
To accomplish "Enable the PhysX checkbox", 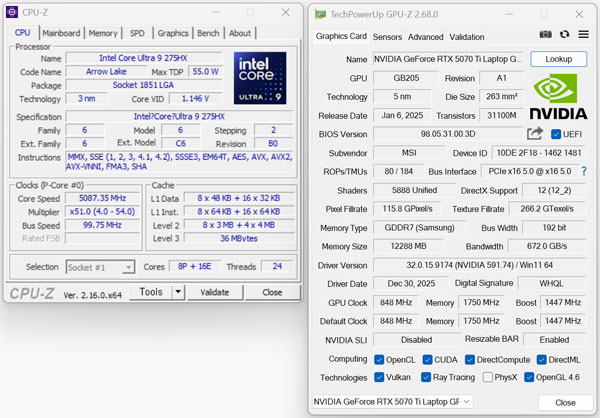I will [x=490, y=378].
